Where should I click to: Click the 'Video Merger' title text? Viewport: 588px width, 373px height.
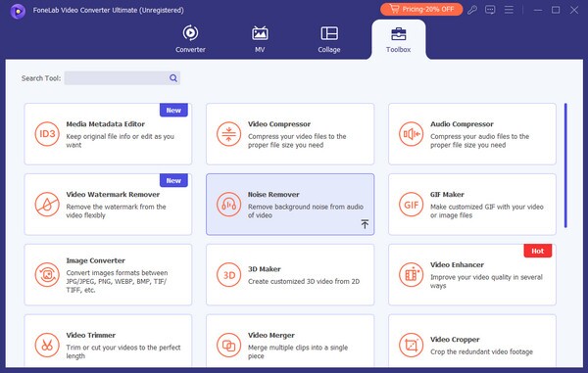[x=271, y=335]
